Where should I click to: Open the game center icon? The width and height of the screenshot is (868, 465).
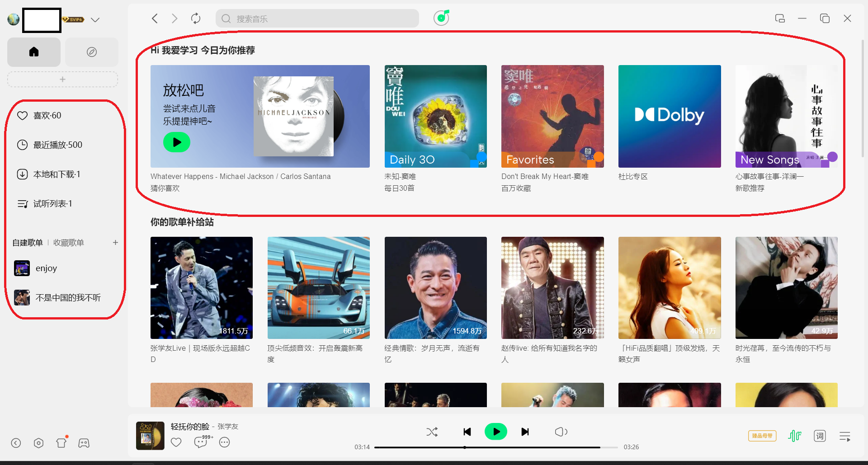point(84,443)
